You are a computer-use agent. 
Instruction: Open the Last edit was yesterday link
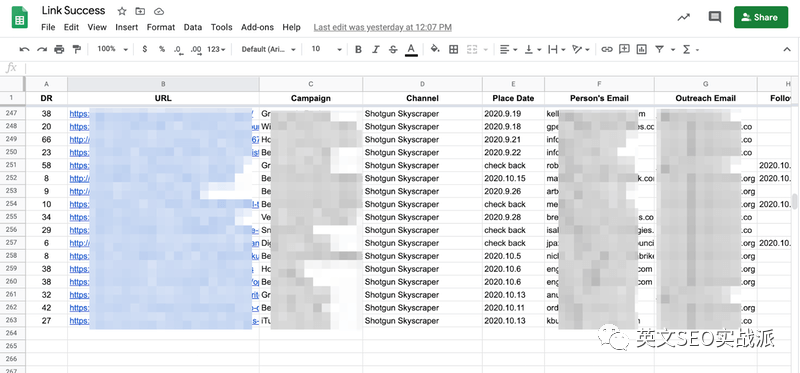point(383,27)
